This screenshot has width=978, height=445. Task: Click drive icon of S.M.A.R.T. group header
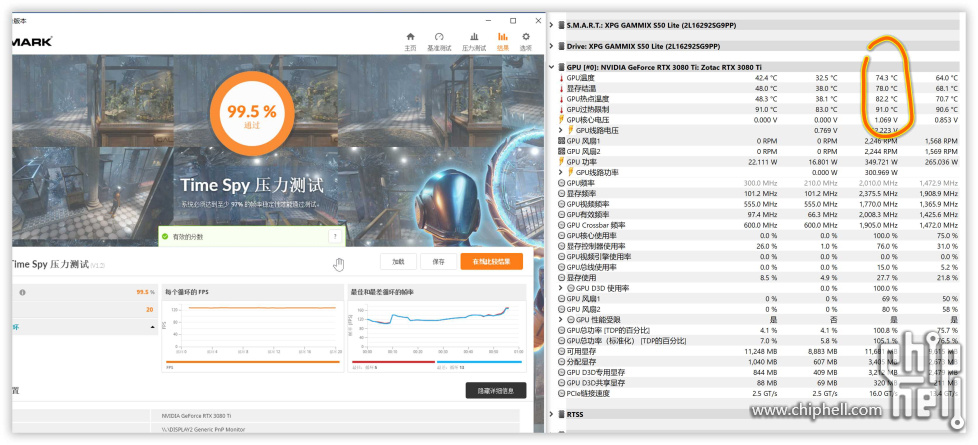point(561,26)
